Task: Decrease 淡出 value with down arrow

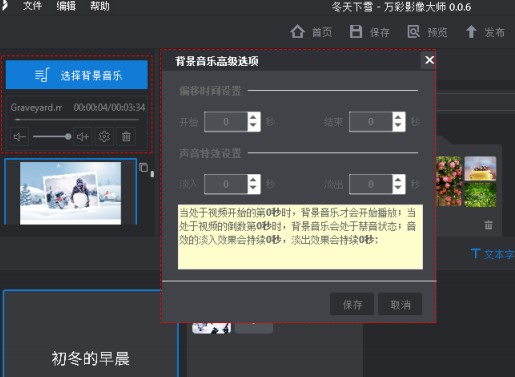Action: pos(398,188)
